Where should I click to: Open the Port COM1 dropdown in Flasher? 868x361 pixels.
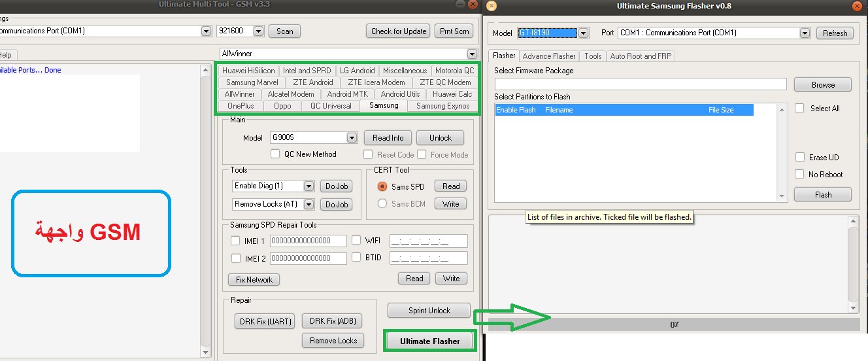(x=805, y=33)
